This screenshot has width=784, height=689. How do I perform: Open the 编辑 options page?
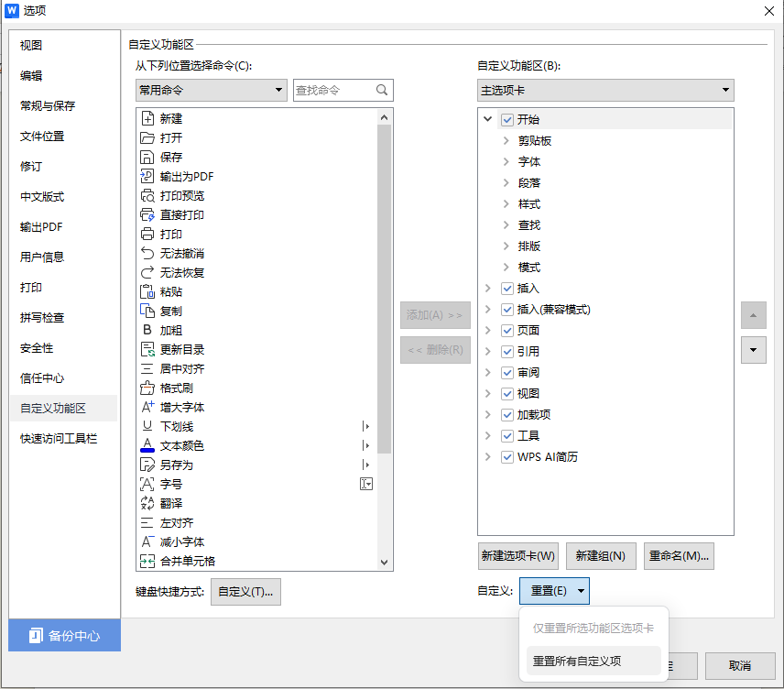[31, 75]
